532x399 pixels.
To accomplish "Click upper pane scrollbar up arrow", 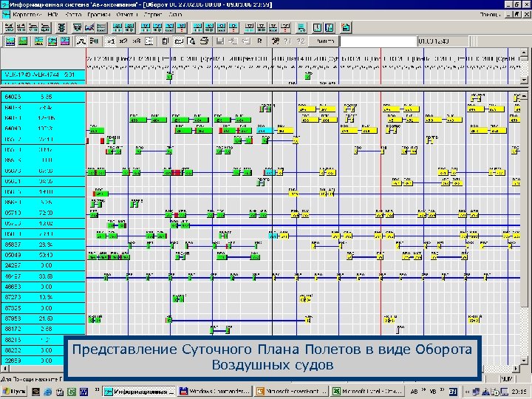I will [x=524, y=52].
